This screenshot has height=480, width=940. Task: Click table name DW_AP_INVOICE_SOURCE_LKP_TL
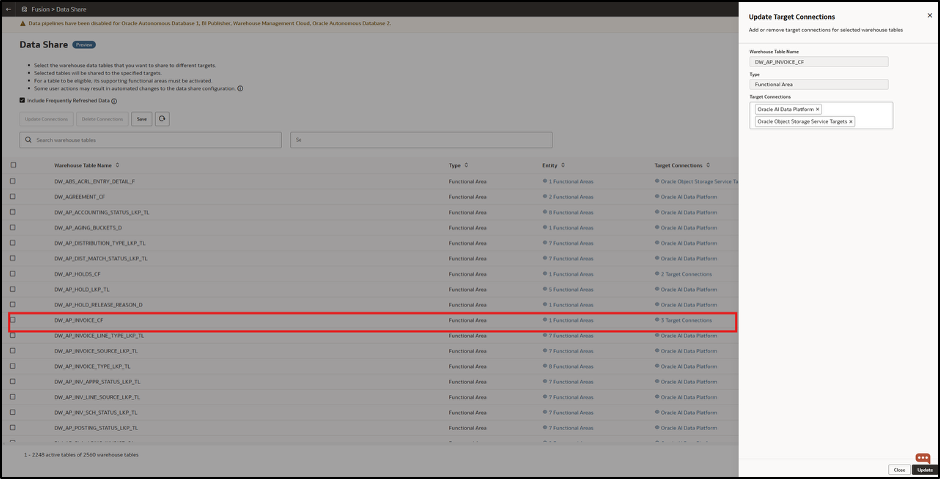point(96,351)
